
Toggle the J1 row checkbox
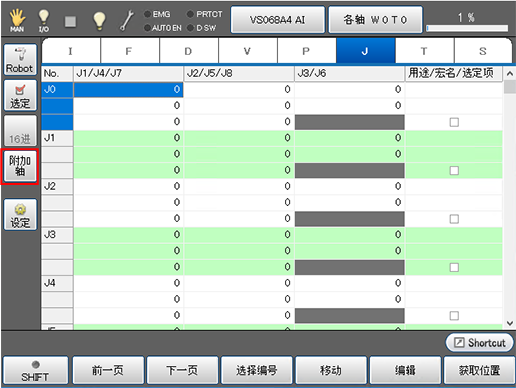click(x=454, y=171)
